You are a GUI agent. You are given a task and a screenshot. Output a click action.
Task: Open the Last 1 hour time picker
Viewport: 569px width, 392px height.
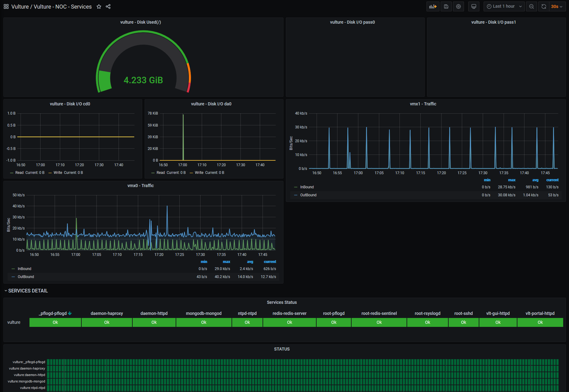504,6
